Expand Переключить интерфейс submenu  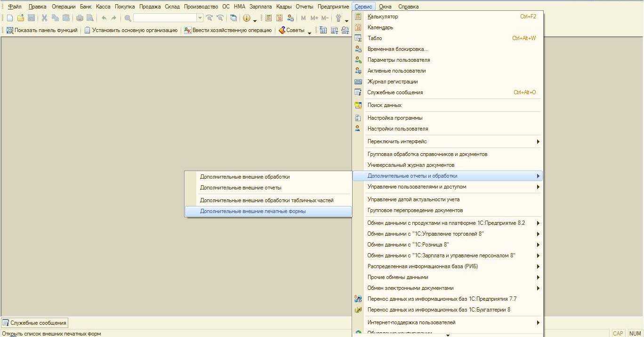pos(538,141)
